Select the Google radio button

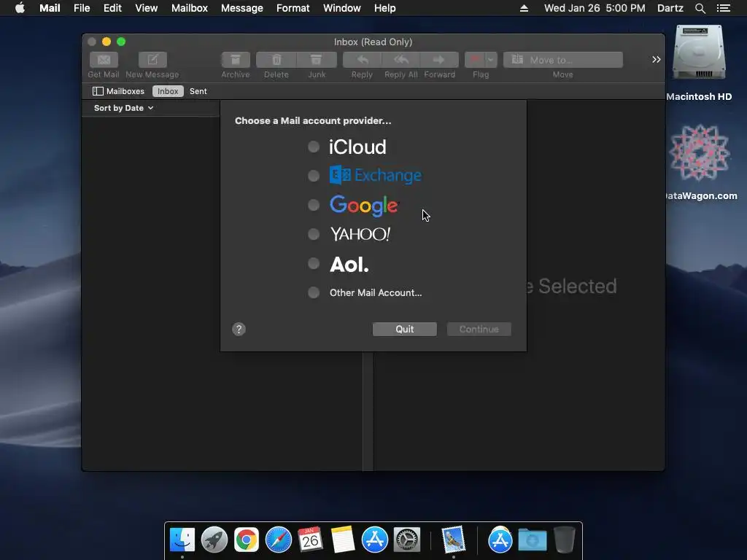point(314,205)
